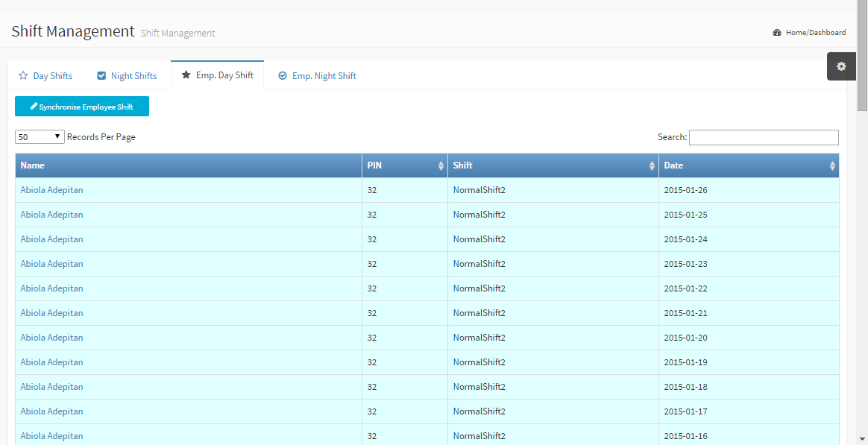This screenshot has height=445, width=868.
Task: Switch to the Emp. Night Shift tab
Action: 324,76
